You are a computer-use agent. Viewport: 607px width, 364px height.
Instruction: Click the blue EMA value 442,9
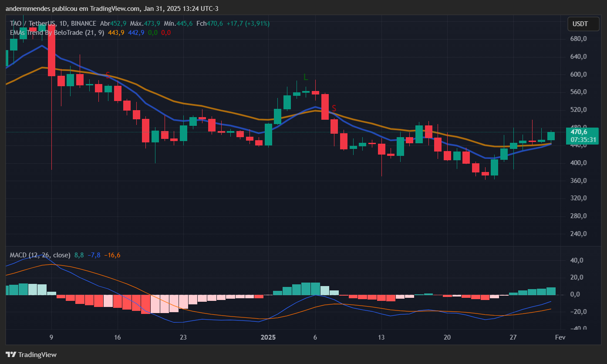click(x=136, y=33)
